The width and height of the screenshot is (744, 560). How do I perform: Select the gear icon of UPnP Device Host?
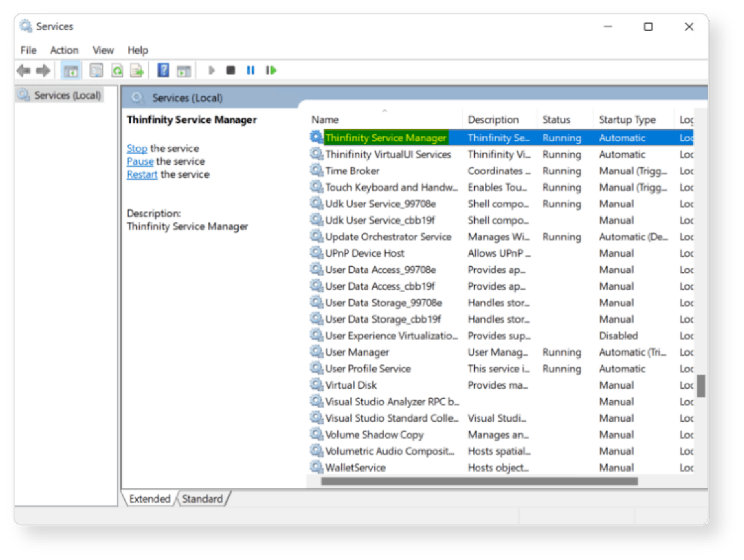pos(316,252)
